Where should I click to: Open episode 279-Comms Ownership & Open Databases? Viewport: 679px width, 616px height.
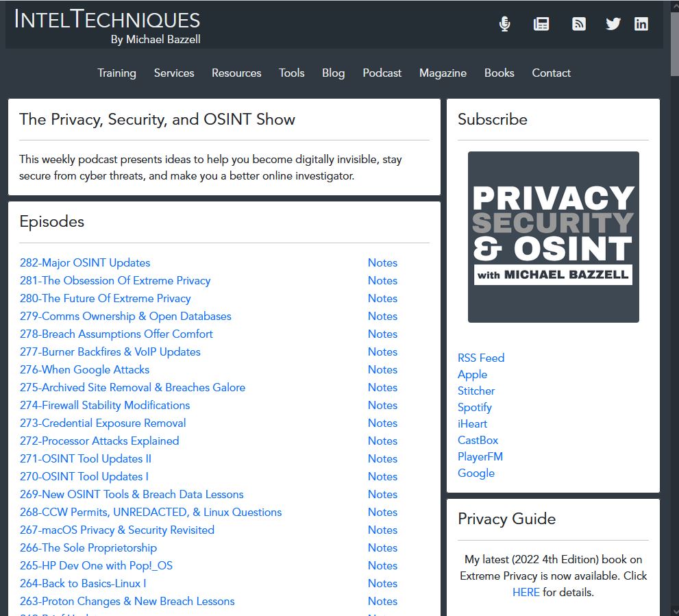click(125, 317)
